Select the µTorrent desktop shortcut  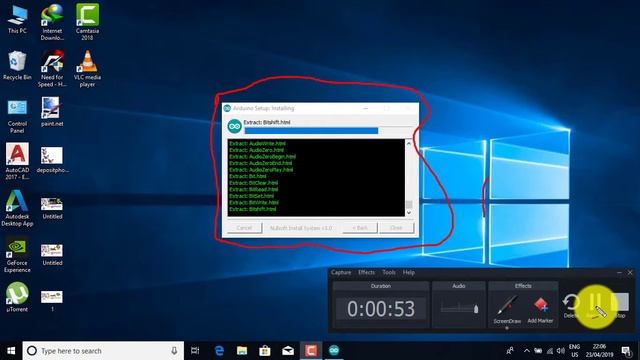[x=17, y=297]
